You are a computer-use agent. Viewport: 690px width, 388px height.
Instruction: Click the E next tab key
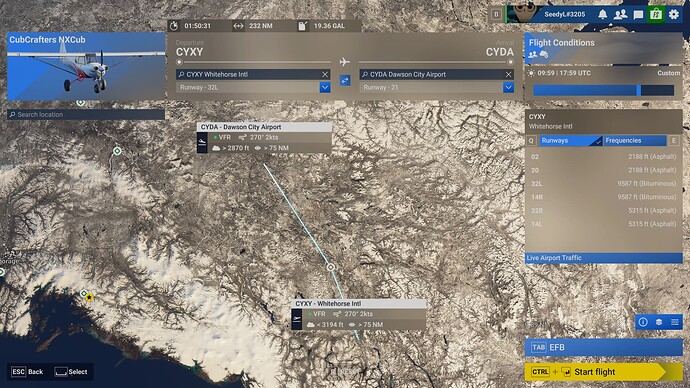point(674,141)
